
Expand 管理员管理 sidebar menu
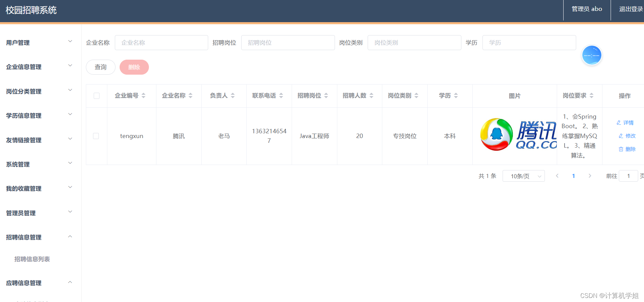(41, 213)
